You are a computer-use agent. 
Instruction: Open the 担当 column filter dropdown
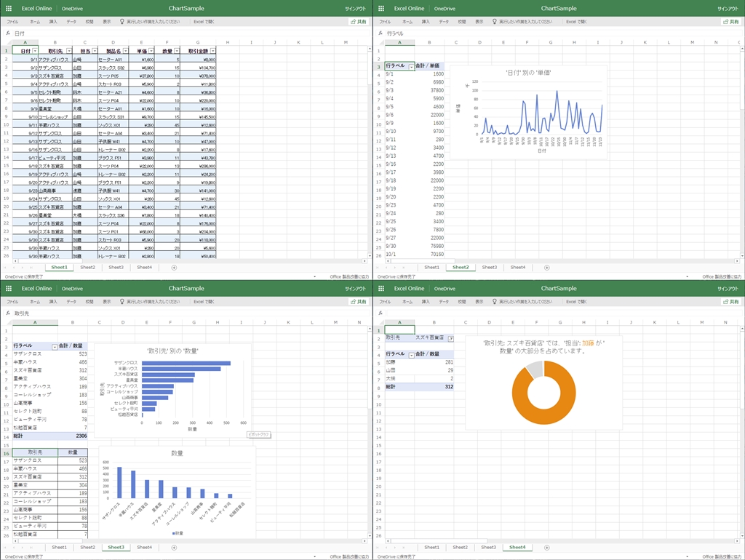click(95, 51)
